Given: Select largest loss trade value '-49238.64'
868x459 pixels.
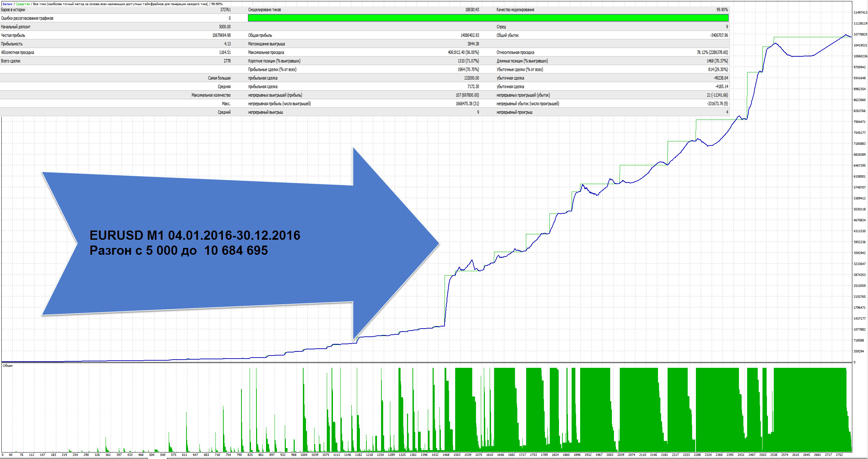Looking at the screenshot, I should tap(720, 78).
